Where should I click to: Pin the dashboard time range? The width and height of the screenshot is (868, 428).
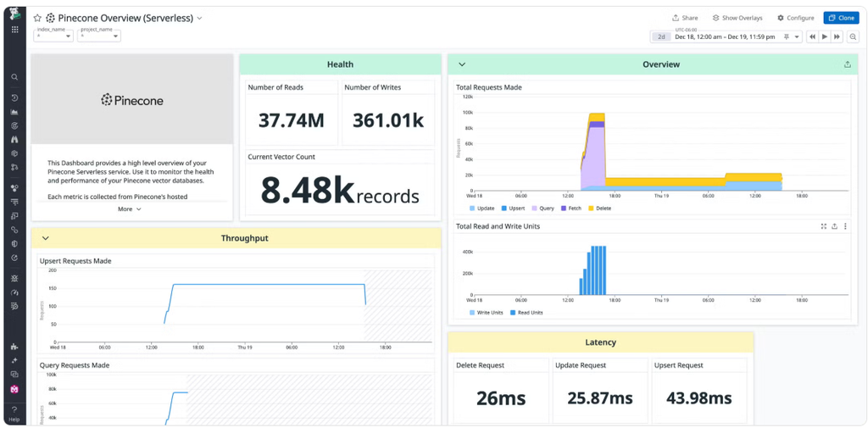click(786, 36)
